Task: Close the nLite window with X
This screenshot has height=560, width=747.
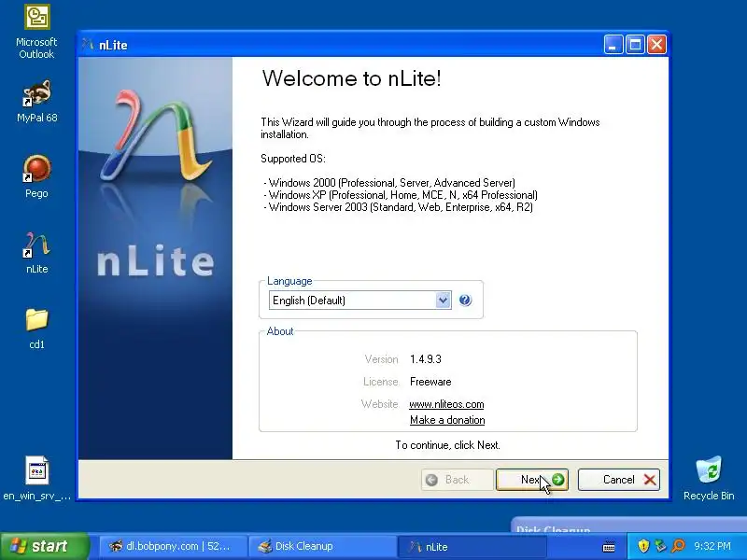Action: [656, 45]
